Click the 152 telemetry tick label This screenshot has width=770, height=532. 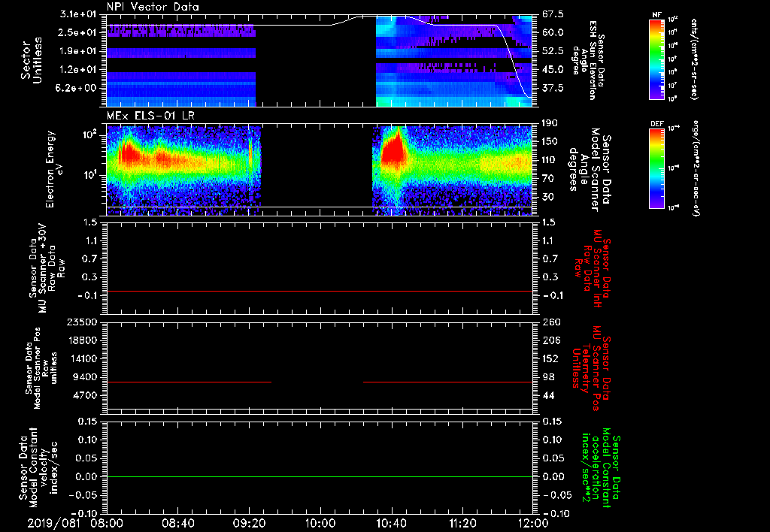tap(550, 358)
